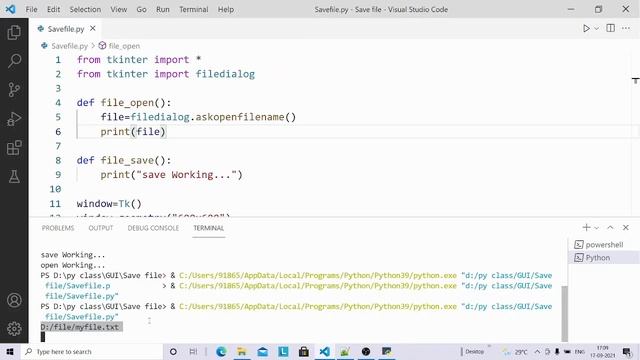This screenshot has width=640, height=360.
Task: Switch to the OUTPUT panel tab
Action: (100, 228)
